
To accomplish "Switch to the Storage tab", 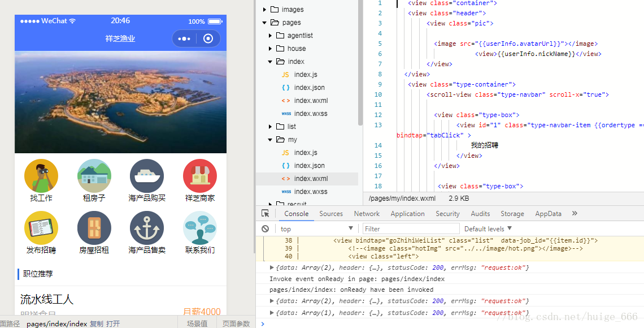I will [x=512, y=213].
